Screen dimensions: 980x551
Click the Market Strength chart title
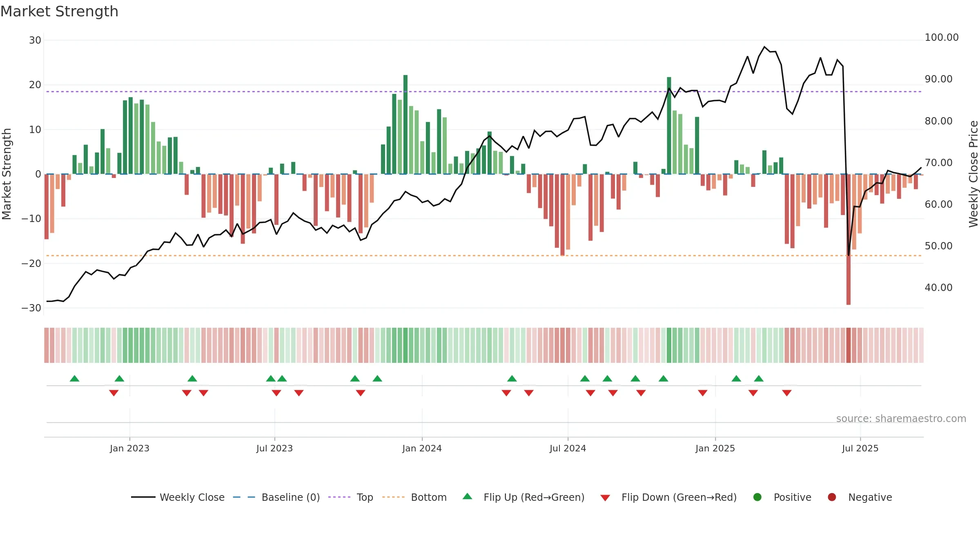click(x=59, y=11)
